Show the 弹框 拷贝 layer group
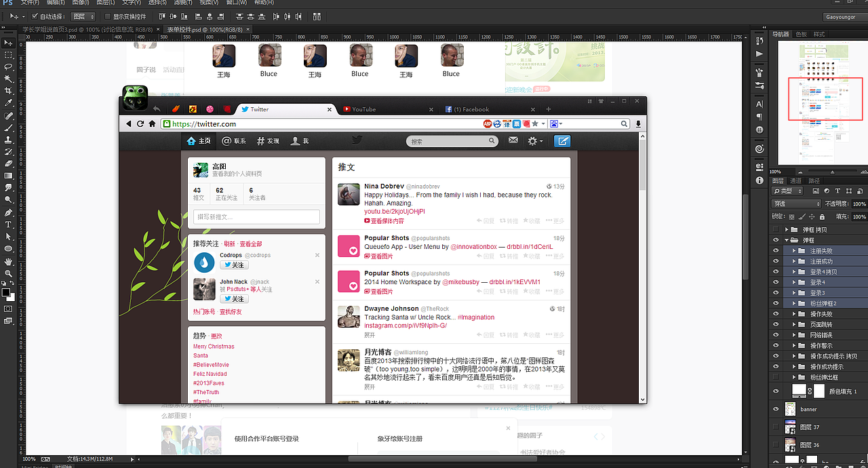Image resolution: width=868 pixels, height=468 pixels. [x=776, y=230]
